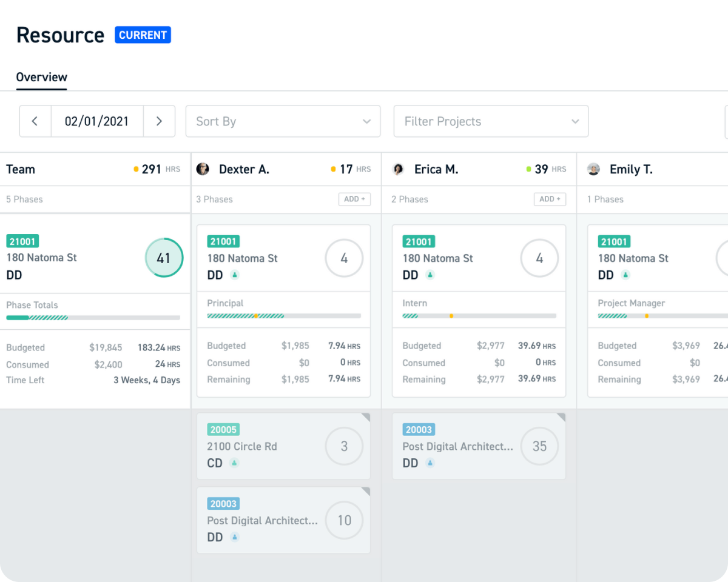Go to previous date with left arrow

(35, 121)
